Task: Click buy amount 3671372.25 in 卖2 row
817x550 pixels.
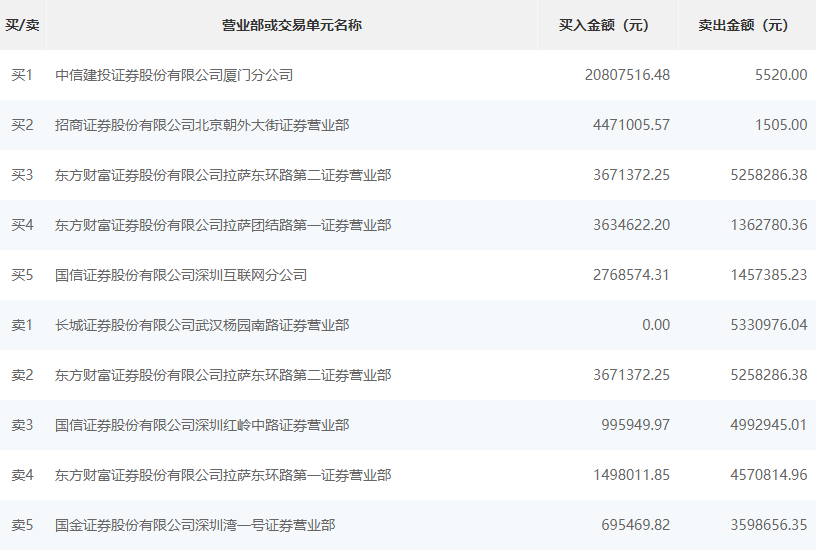Action: (632, 375)
